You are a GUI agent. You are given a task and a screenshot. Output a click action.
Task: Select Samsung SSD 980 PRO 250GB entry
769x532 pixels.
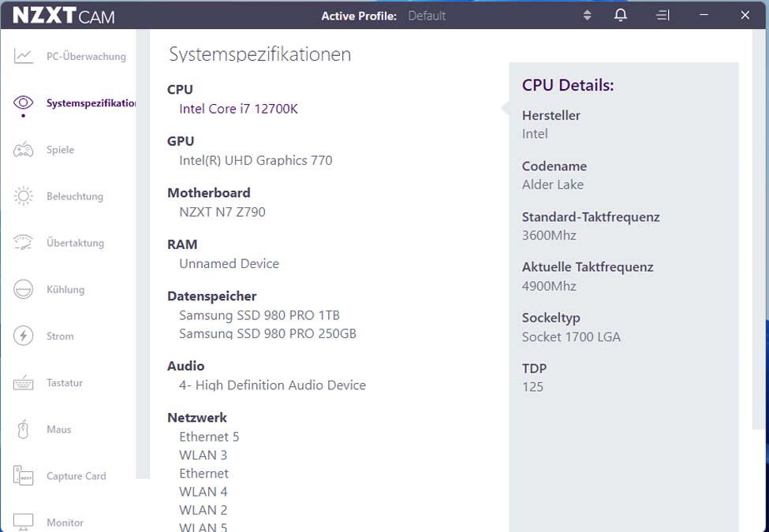pyautogui.click(x=268, y=333)
